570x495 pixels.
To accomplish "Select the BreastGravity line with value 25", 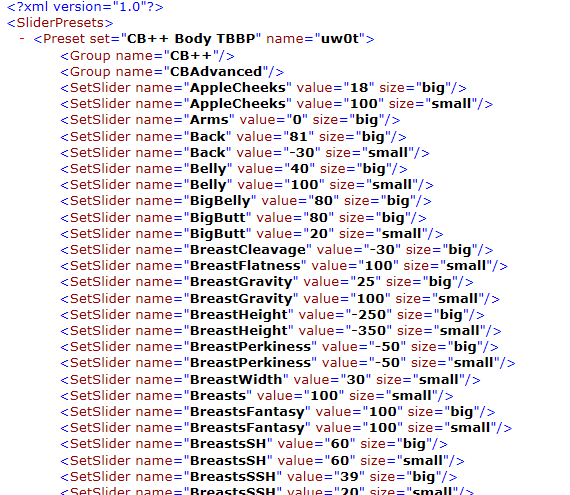I will point(266,282).
